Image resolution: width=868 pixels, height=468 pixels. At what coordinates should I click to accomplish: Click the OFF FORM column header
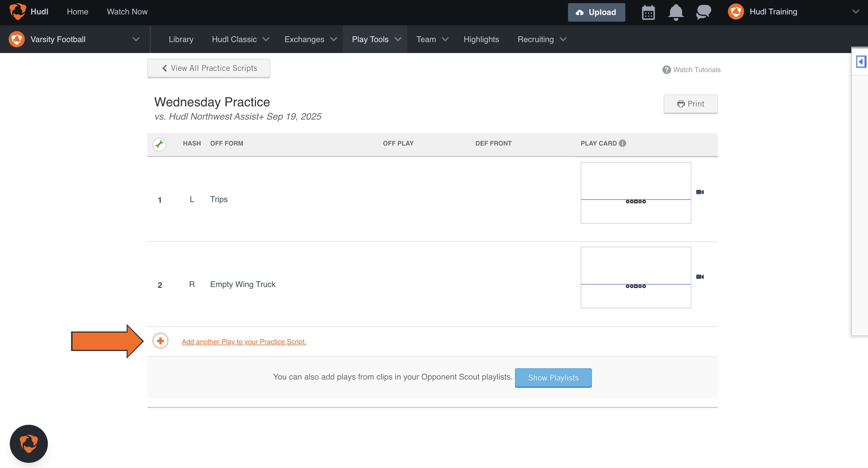227,143
